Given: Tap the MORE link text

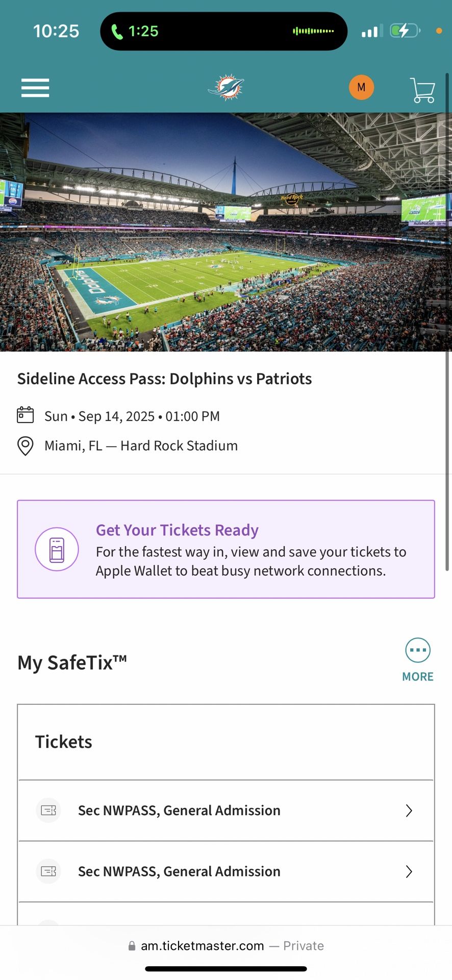Looking at the screenshot, I should point(418,677).
